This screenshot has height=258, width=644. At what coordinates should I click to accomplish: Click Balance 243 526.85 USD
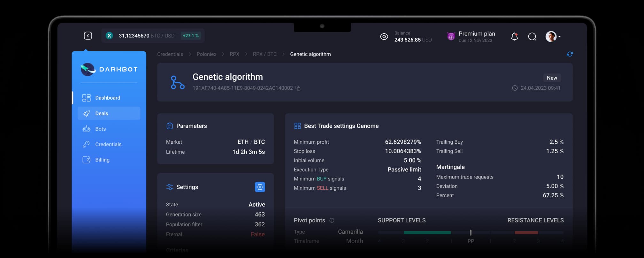click(x=413, y=37)
